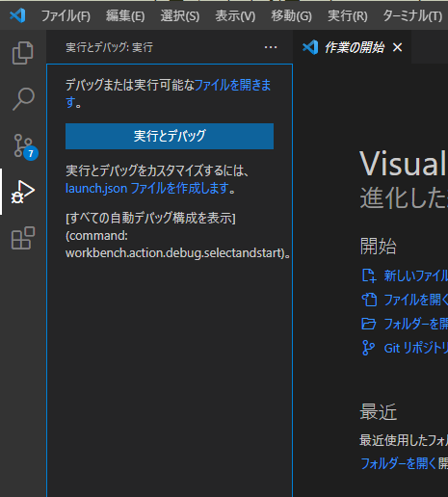Switch to the 作業の開始 tab
Image resolution: width=448 pixels, height=497 pixels.
[x=354, y=47]
